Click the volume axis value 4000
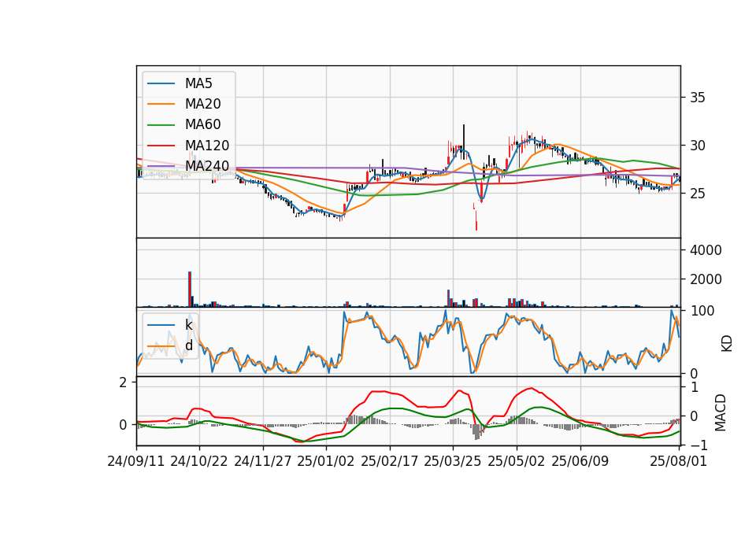This screenshot has height=543, width=756. [706, 250]
